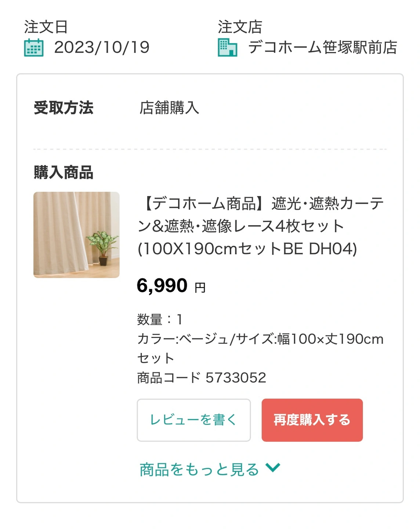Click the calendar icon beside order date
This screenshot has height=529, width=420.
[34, 48]
